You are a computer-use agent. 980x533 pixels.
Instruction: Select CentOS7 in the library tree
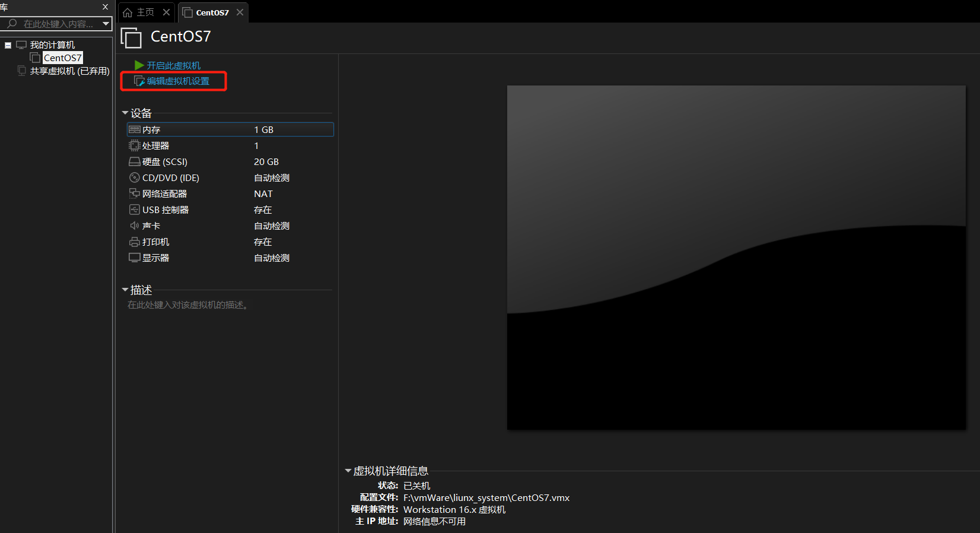[62, 58]
